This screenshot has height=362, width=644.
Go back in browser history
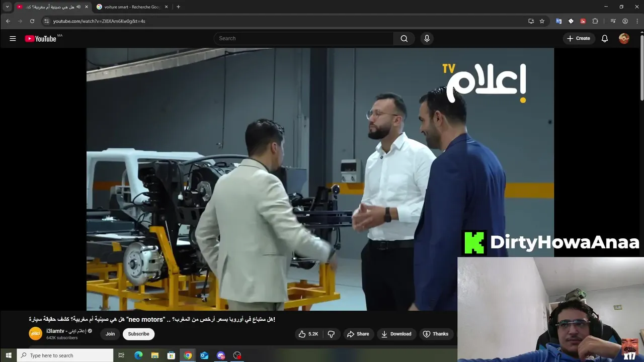click(x=8, y=21)
